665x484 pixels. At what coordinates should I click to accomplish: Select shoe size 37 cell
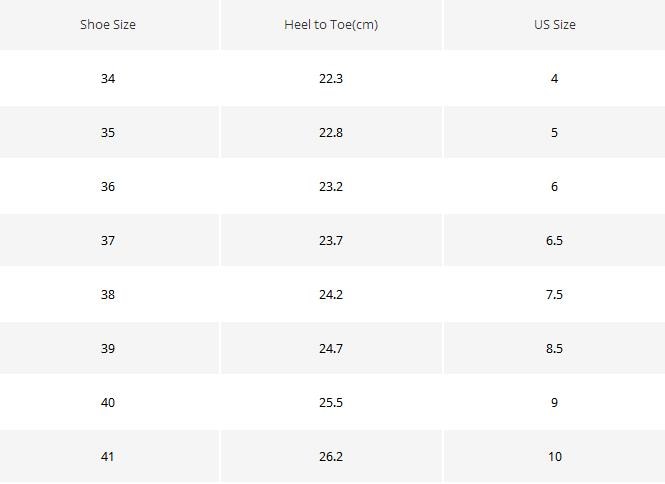tap(108, 240)
